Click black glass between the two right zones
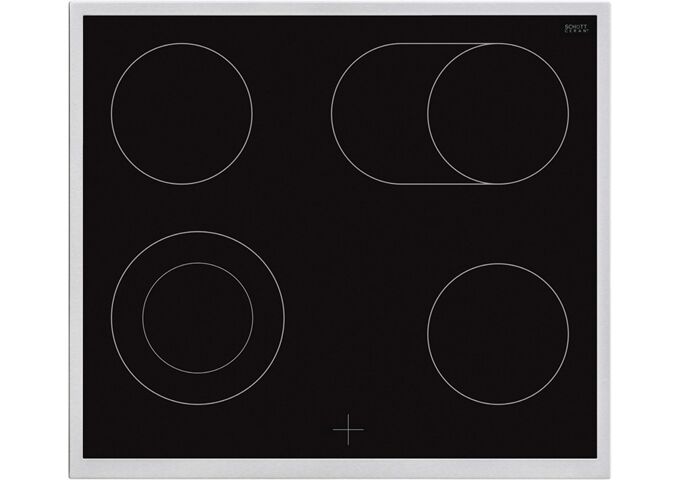 497,225
